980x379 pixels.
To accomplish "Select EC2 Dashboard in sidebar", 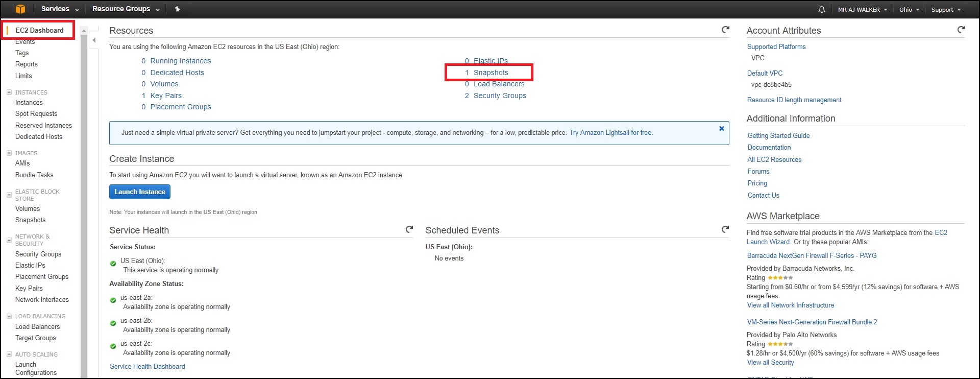I will pyautogui.click(x=39, y=30).
